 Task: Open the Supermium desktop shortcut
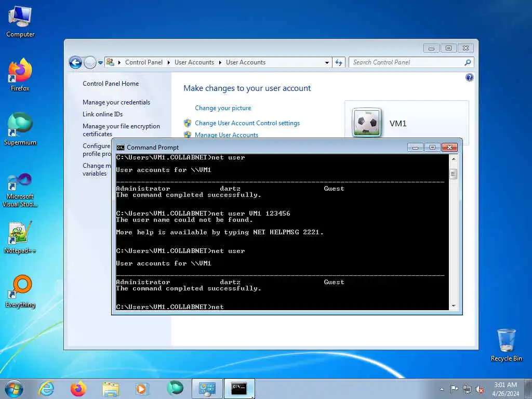20,129
